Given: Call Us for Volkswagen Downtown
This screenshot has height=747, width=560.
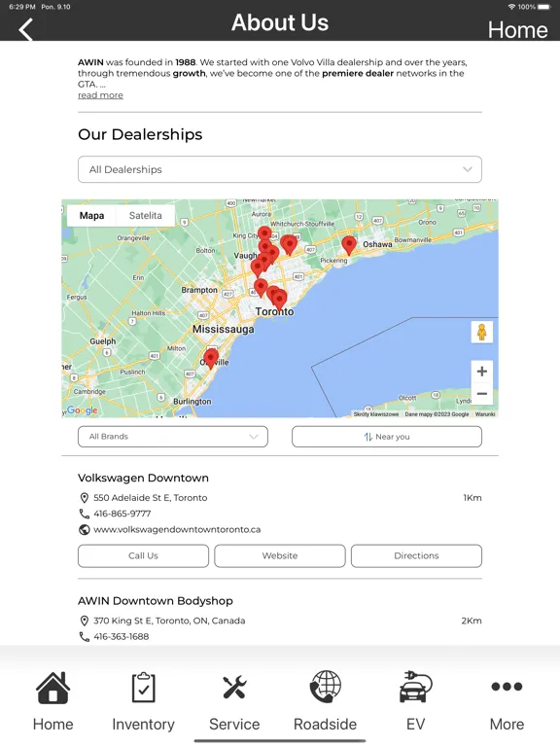Looking at the screenshot, I should (x=143, y=556).
